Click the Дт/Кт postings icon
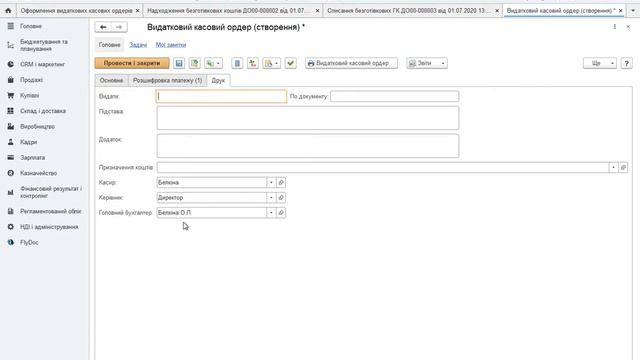 [253, 63]
